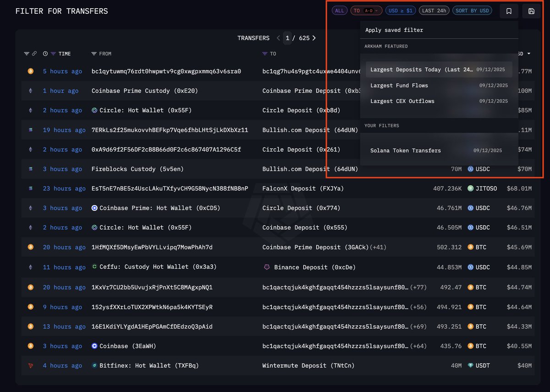Click the TIME column filter icon
This screenshot has width=550, height=392.
click(53, 54)
